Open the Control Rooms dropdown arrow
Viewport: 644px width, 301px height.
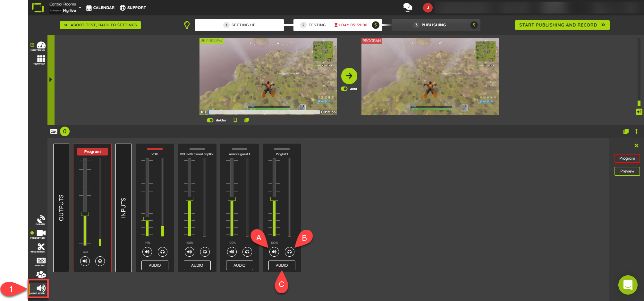tap(80, 7)
